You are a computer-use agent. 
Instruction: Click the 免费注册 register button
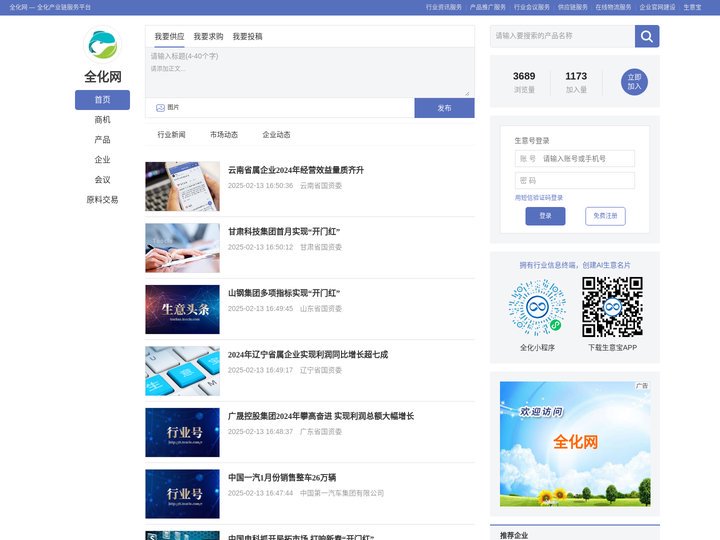[x=605, y=216]
